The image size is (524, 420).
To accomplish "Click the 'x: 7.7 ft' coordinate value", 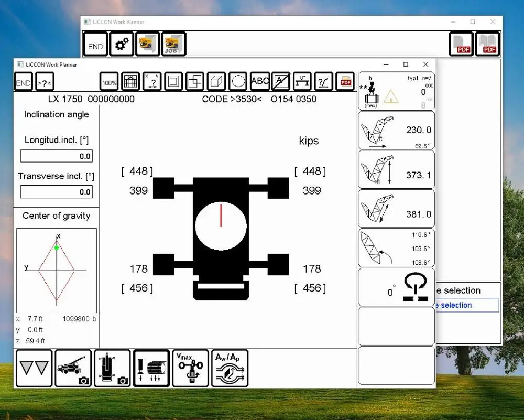I will click(29, 319).
